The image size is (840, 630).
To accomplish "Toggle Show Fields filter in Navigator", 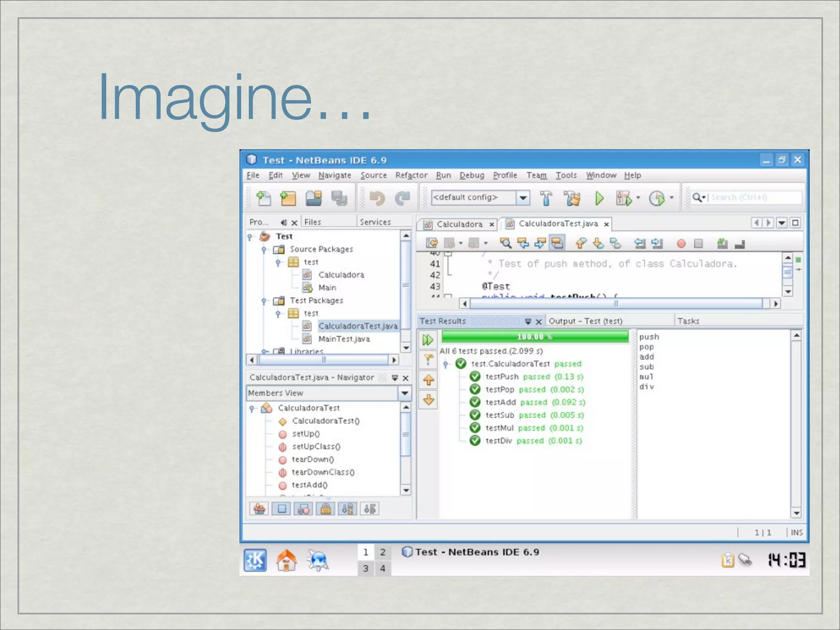I will [x=281, y=509].
